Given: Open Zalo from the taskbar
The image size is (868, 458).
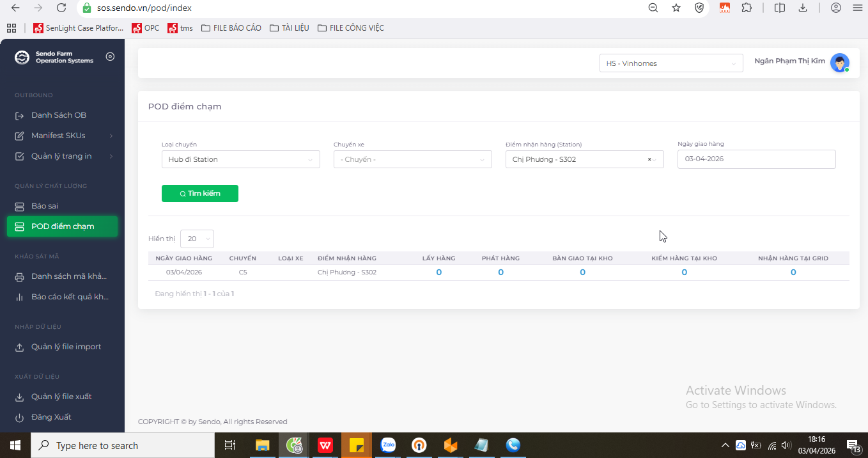Looking at the screenshot, I should tap(389, 445).
